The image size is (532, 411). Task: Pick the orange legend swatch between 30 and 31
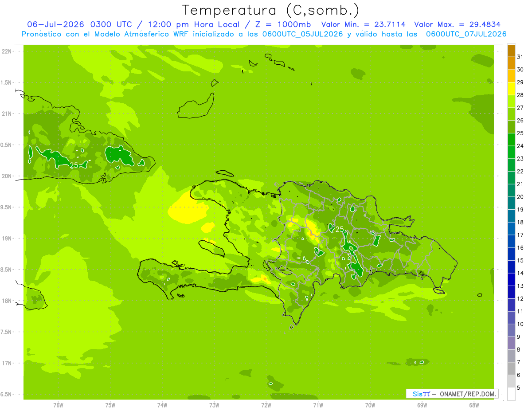511,63
